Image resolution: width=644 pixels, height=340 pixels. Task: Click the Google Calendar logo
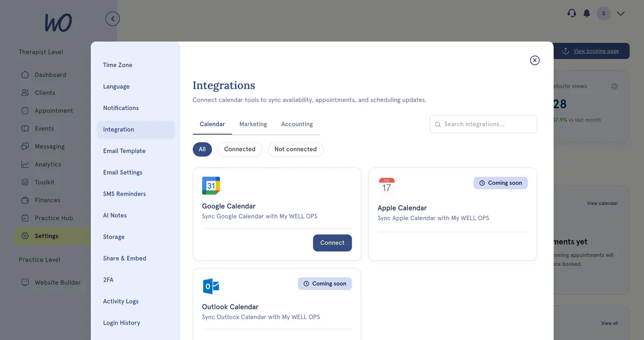(211, 186)
